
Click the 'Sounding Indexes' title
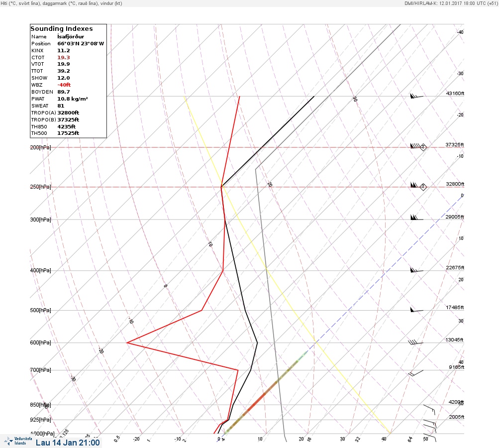click(x=61, y=29)
